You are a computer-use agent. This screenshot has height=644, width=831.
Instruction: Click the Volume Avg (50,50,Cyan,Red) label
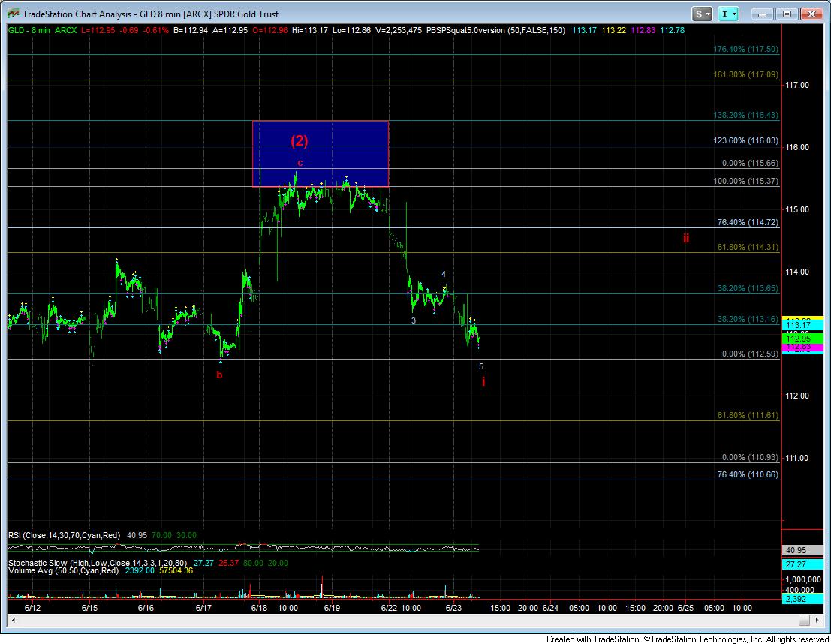pyautogui.click(x=63, y=571)
